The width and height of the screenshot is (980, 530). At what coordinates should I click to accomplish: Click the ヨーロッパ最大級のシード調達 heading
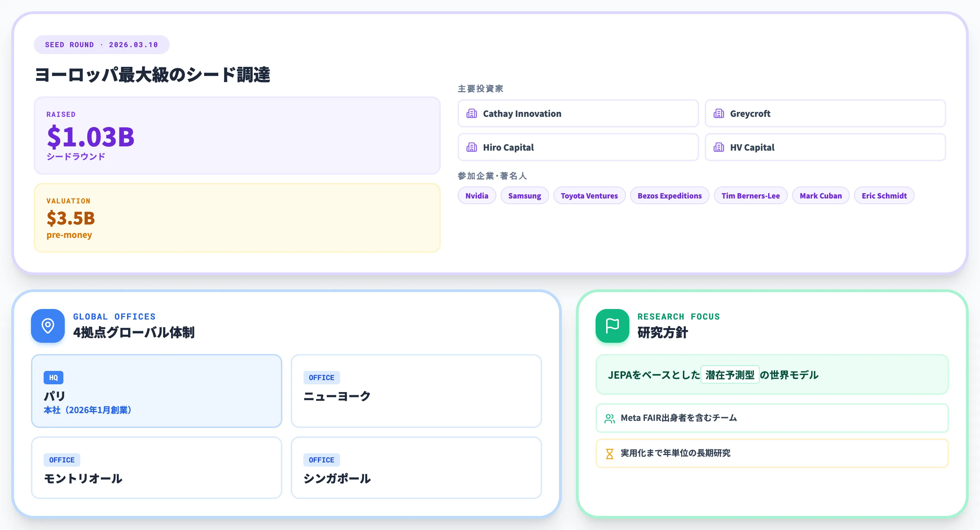coord(152,75)
